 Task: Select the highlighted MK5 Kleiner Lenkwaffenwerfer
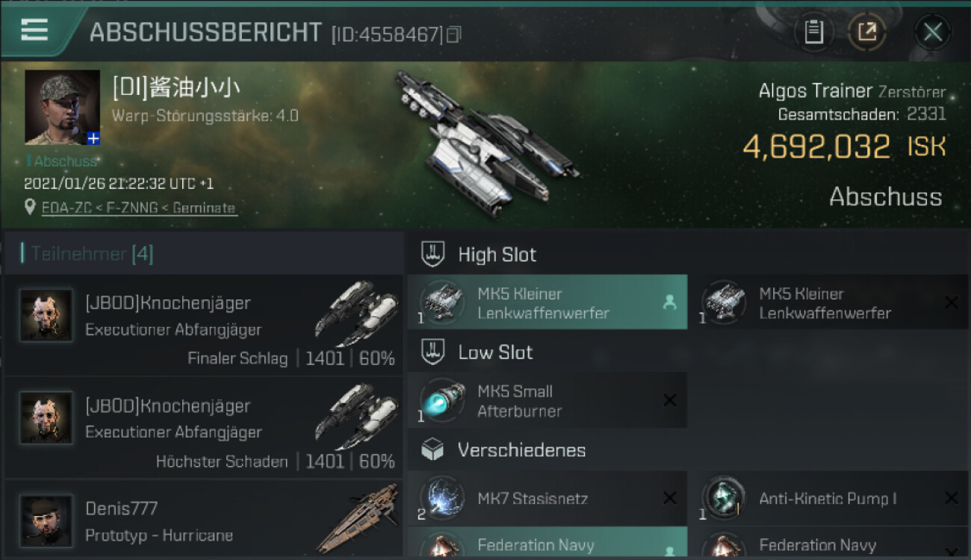pos(547,302)
